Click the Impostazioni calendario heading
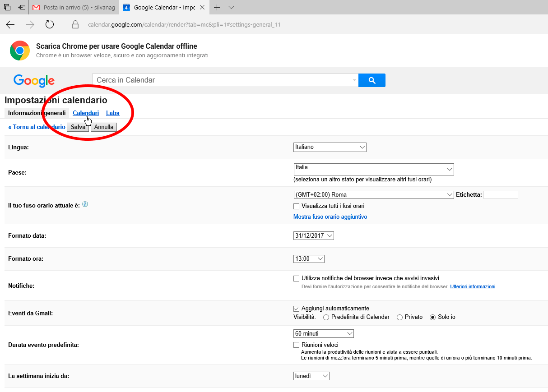Image resolution: width=548 pixels, height=392 pixels. point(56,100)
